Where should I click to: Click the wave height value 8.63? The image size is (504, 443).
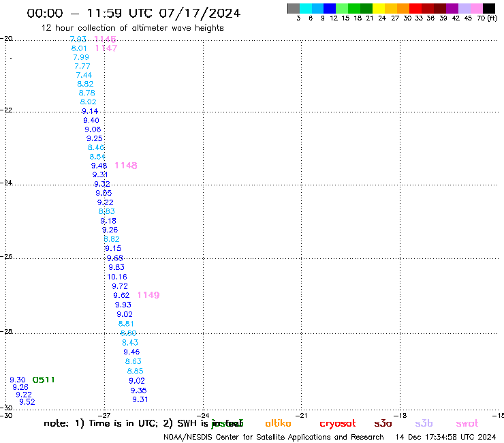point(133,362)
